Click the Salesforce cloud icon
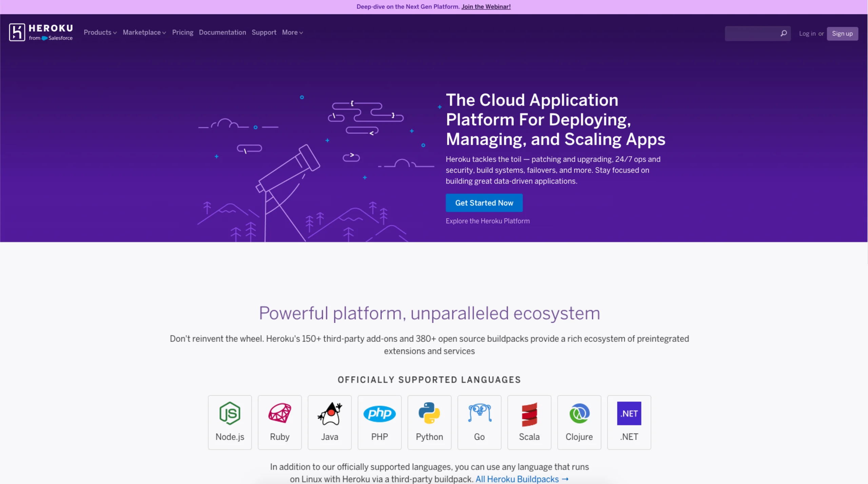This screenshot has width=868, height=484. 44,38
